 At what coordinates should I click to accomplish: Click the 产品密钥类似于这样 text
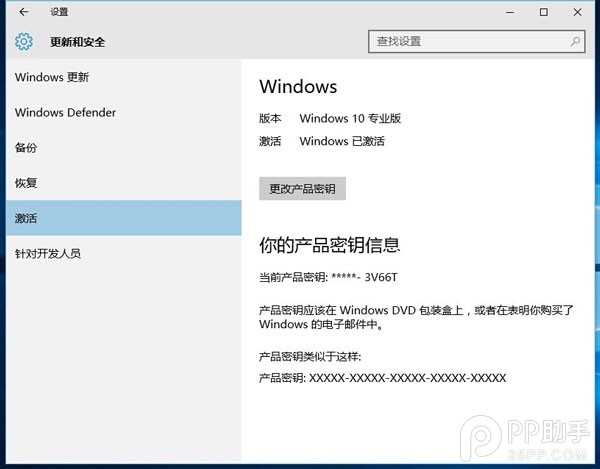(310, 357)
